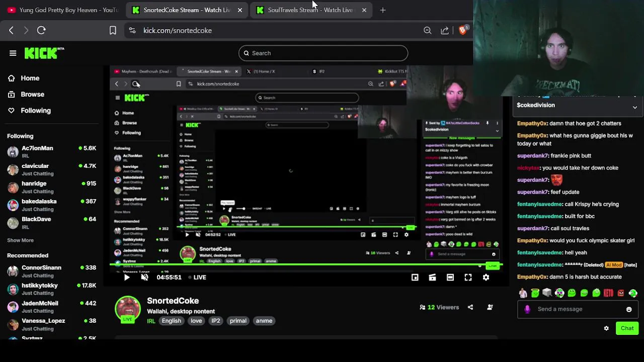Go back with browser back arrow
Viewport: 644px width, 362px height.
click(11, 30)
